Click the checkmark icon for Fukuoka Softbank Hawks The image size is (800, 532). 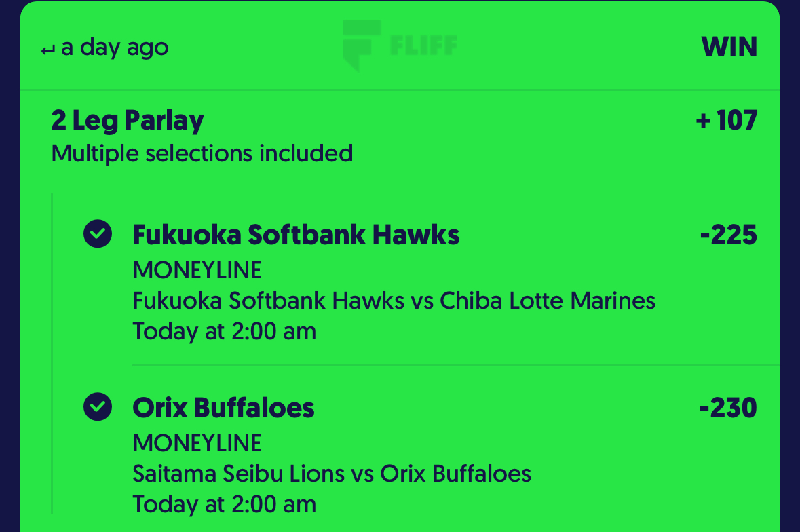coord(98,234)
